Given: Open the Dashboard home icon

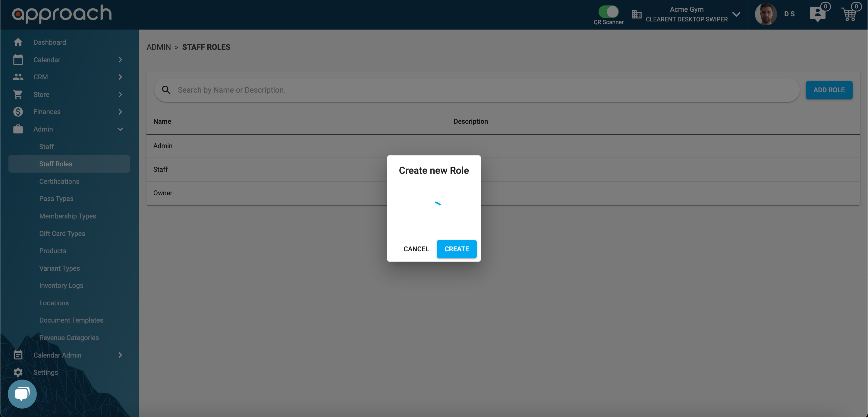Looking at the screenshot, I should click(x=18, y=42).
